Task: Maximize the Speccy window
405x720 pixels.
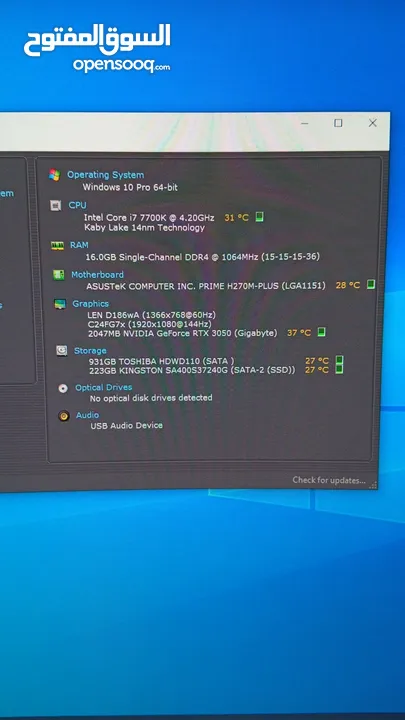Action: pos(338,123)
